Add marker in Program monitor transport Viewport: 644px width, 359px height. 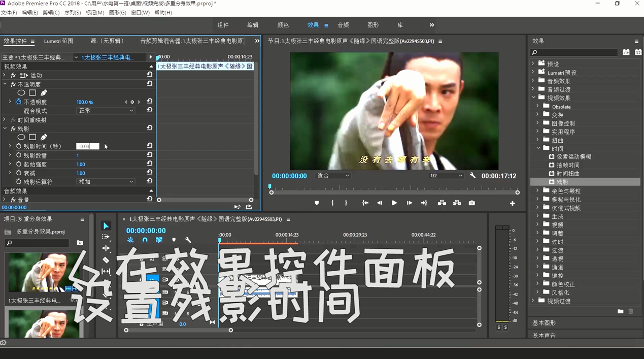coord(317,203)
